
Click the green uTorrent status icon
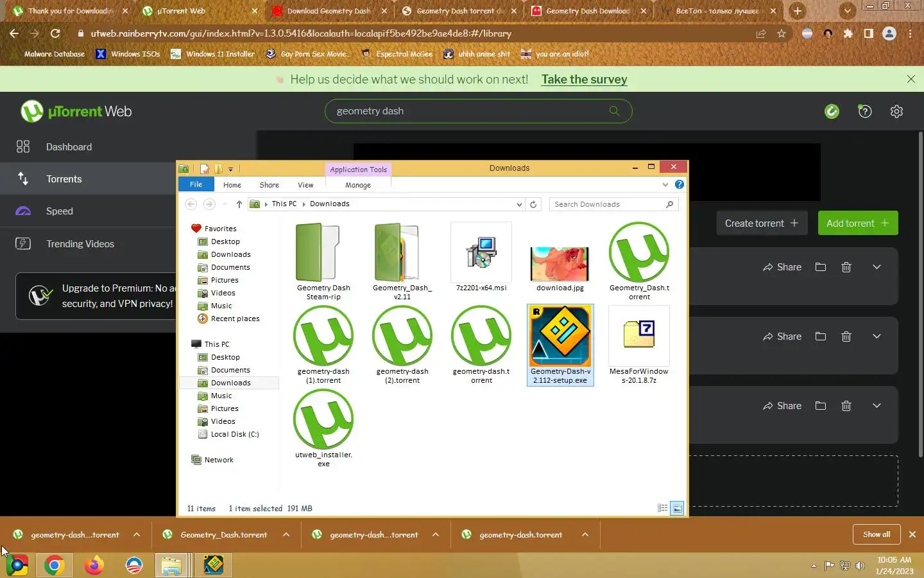[x=832, y=112]
